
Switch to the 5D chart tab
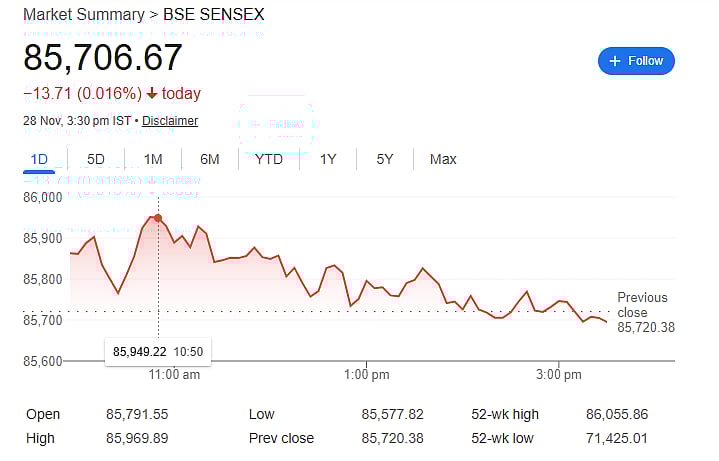(x=96, y=159)
